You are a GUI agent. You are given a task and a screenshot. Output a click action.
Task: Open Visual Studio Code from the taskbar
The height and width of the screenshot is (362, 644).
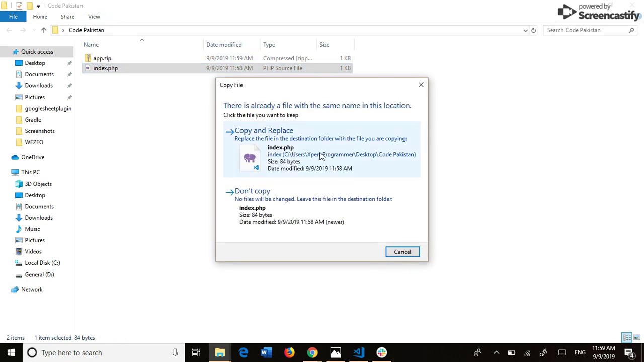point(359,353)
